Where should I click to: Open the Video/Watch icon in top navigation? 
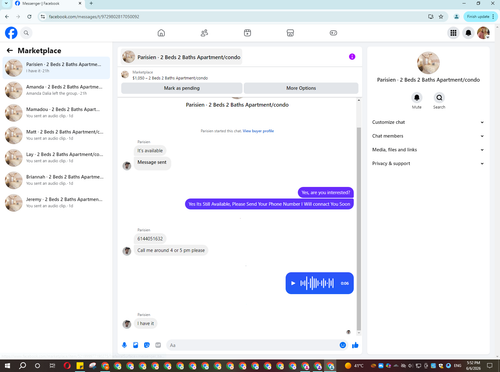[x=247, y=33]
